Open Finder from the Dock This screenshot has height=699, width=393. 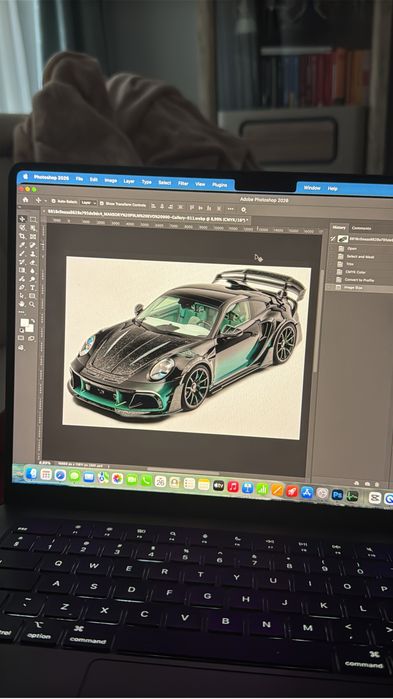click(x=31, y=473)
